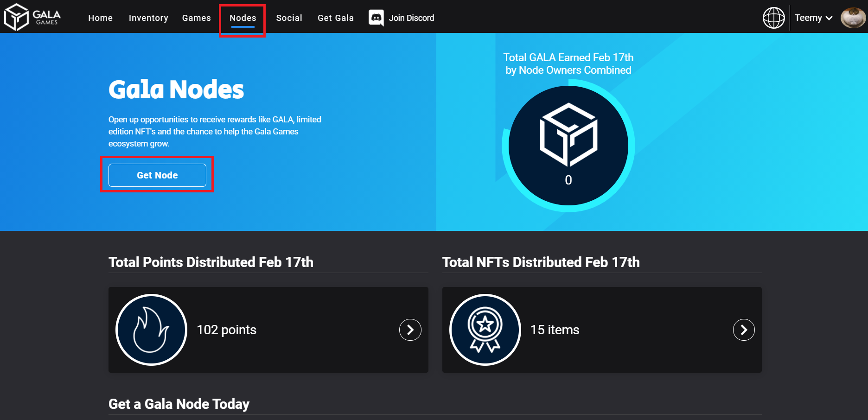Open the Discord icon in navigation bar
The image size is (868, 420).
tap(376, 18)
